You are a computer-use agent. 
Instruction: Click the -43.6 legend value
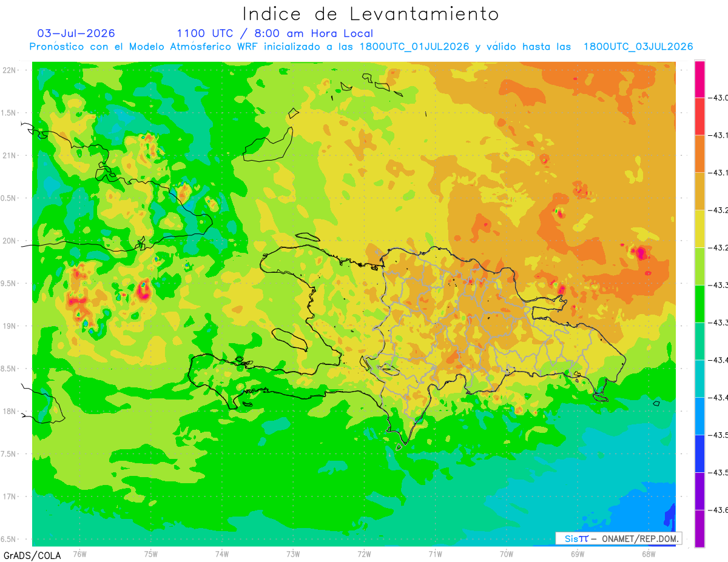click(718, 510)
